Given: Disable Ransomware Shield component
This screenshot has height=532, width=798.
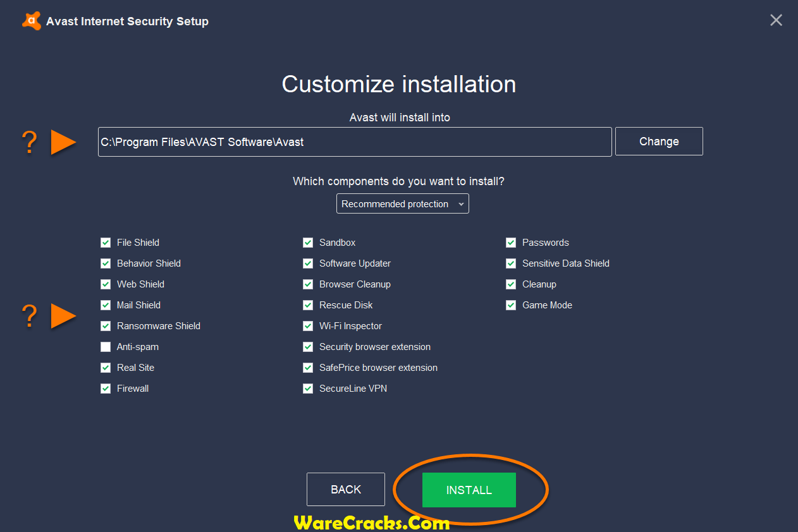Looking at the screenshot, I should tap(106, 326).
